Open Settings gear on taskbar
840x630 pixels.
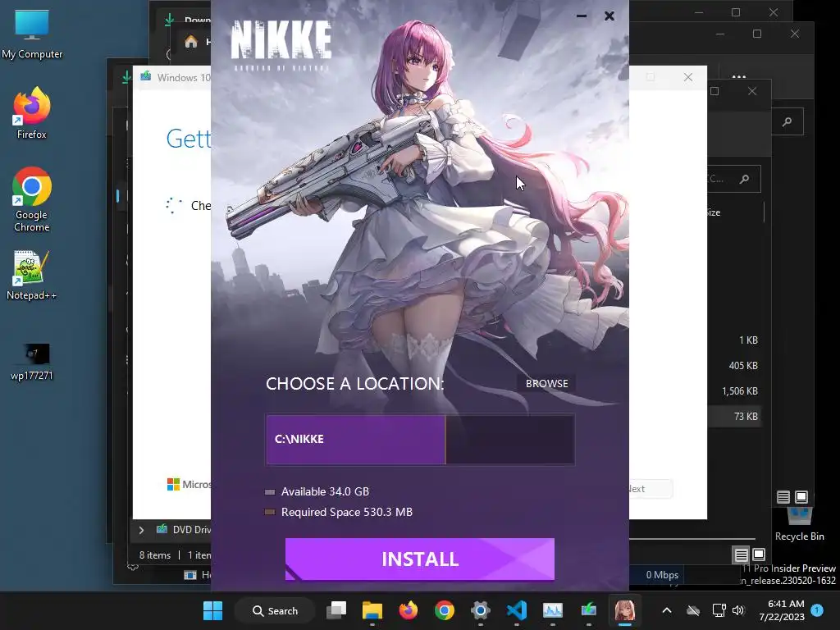pos(481,610)
